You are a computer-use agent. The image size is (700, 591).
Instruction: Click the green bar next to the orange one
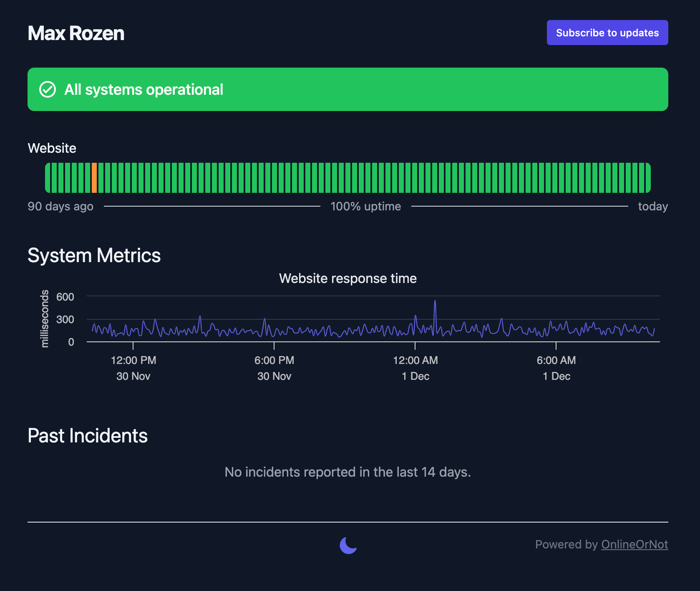pyautogui.click(x=102, y=177)
